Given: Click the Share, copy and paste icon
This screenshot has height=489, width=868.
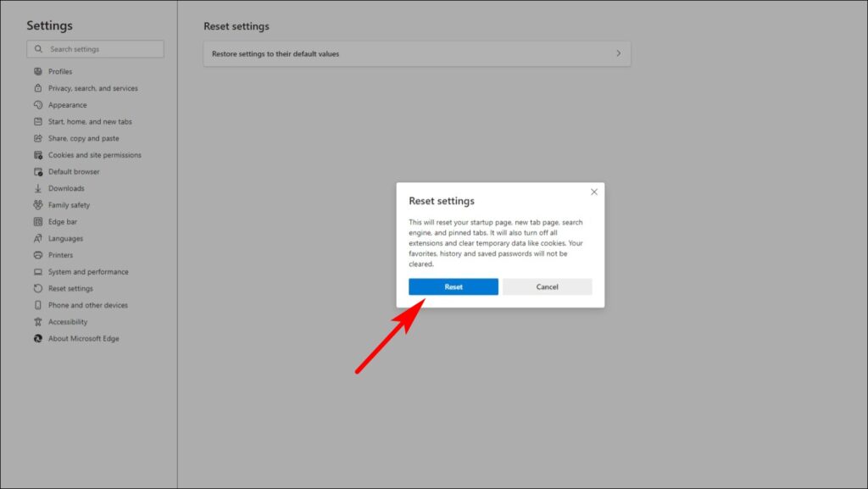Looking at the screenshot, I should (37, 138).
